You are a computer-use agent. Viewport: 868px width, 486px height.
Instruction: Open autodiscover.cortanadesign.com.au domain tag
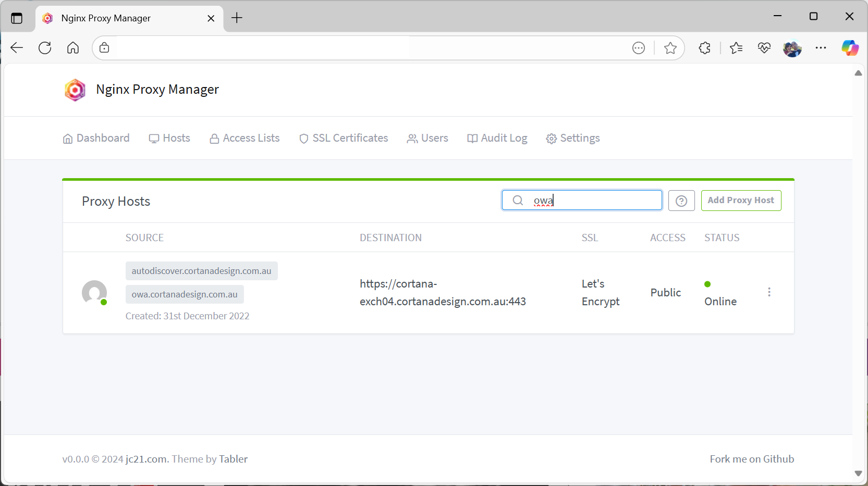point(201,271)
